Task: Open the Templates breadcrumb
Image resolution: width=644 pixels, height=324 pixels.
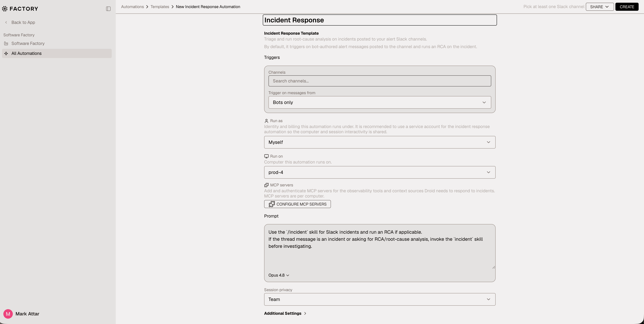Action: click(x=160, y=7)
